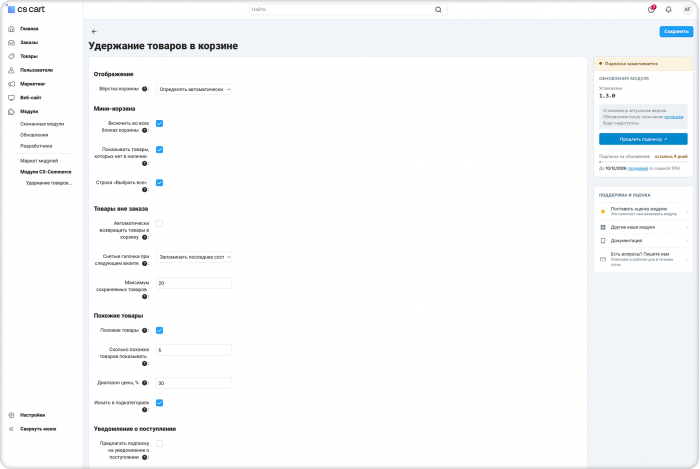The image size is (700, 469).
Task: Open Другие наши модули link
Action: coord(633,228)
